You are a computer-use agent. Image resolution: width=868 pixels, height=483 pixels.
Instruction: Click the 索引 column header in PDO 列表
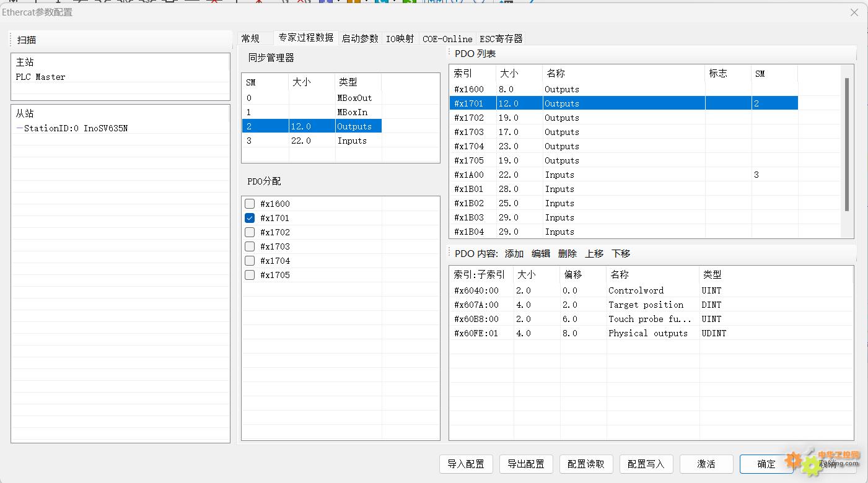(x=473, y=74)
